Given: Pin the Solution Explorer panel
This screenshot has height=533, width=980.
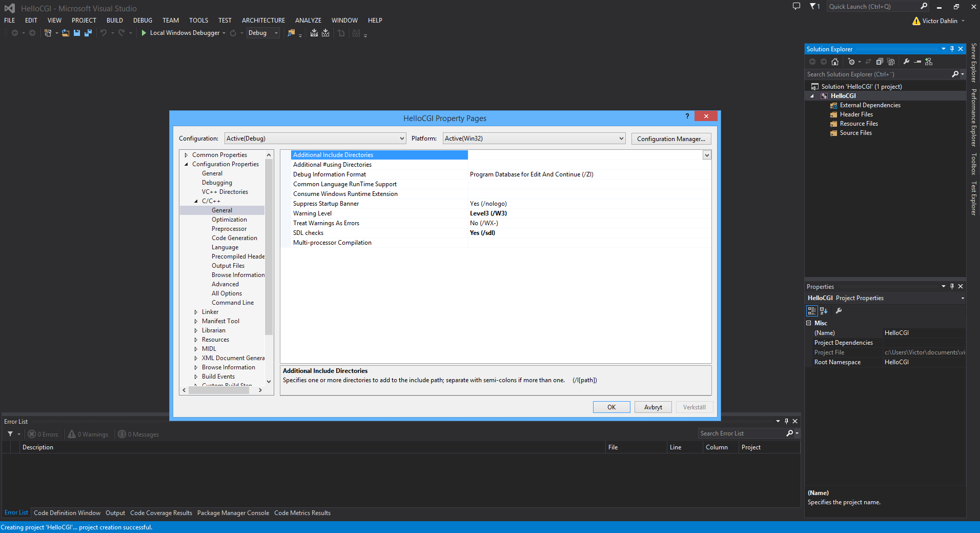Looking at the screenshot, I should click(952, 49).
